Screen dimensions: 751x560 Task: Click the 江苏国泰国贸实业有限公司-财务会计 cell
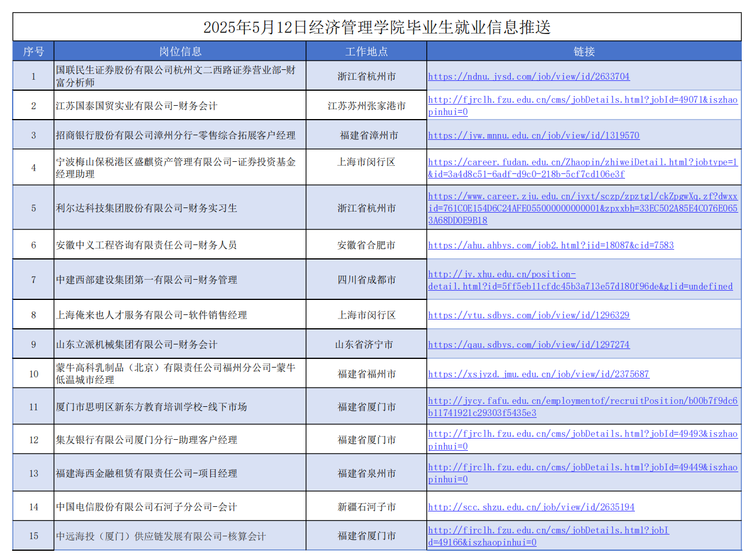point(137,106)
